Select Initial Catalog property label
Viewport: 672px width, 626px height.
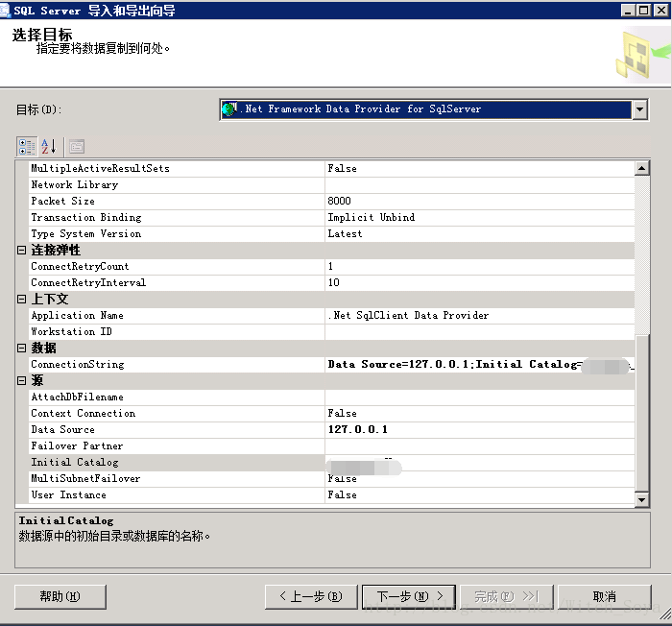click(177, 462)
